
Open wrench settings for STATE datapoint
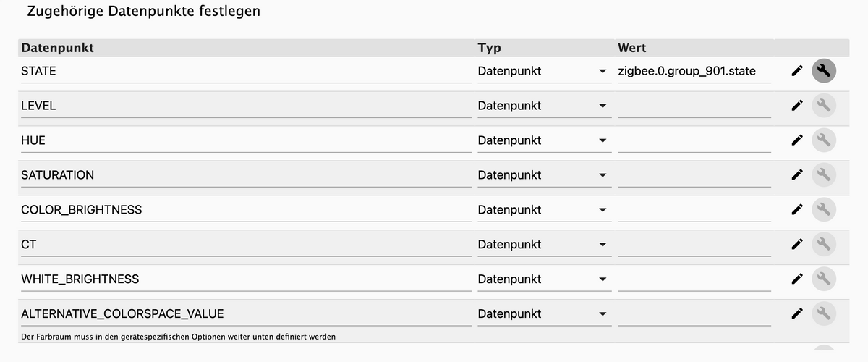[824, 71]
